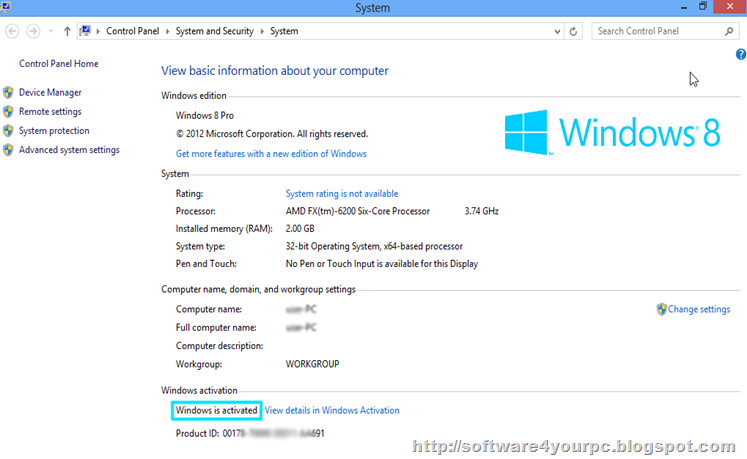Click shield icon beside Change settings
Image resolution: width=747 pixels, height=459 pixels.
click(x=661, y=309)
